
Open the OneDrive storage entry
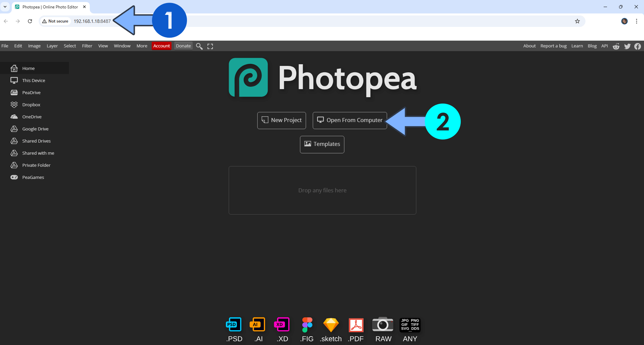tap(34, 117)
